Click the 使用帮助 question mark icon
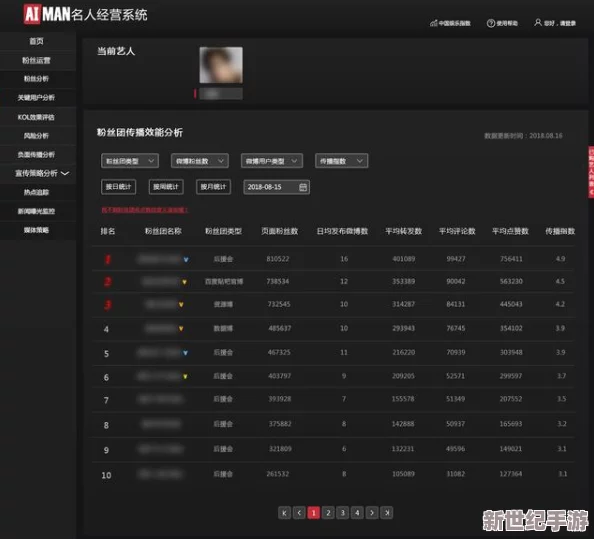594x539 pixels. pos(491,23)
